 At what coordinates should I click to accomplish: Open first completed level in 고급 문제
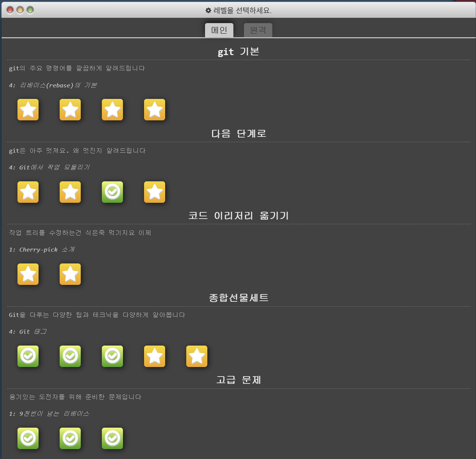28,438
